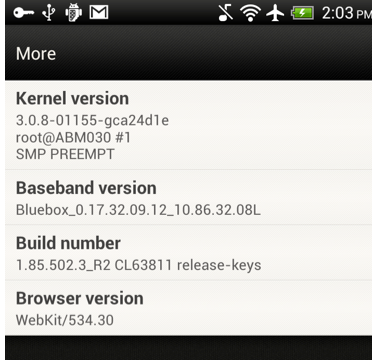This screenshot has height=360, width=372.
Task: Tap the 1.85.502.3_R2 release-keys value
Action: [138, 265]
